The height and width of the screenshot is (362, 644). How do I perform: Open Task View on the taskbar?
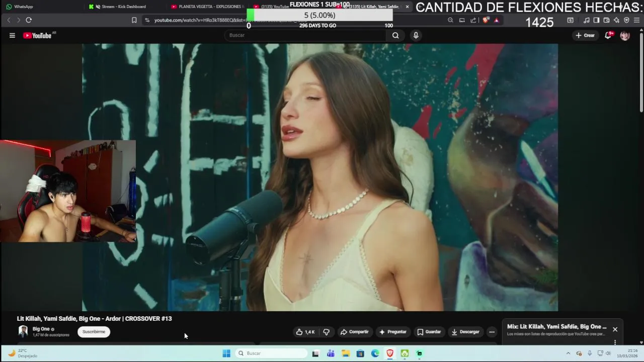315,353
